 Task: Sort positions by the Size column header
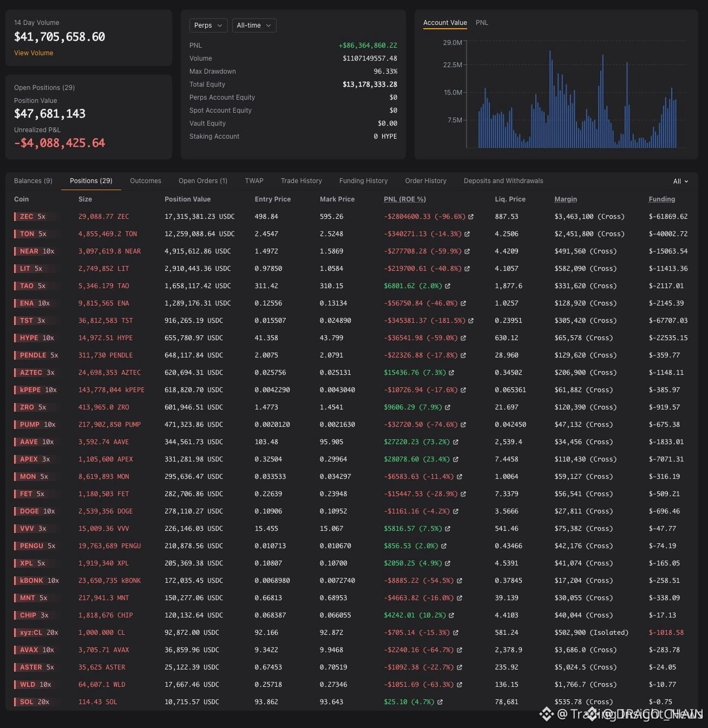click(x=85, y=199)
